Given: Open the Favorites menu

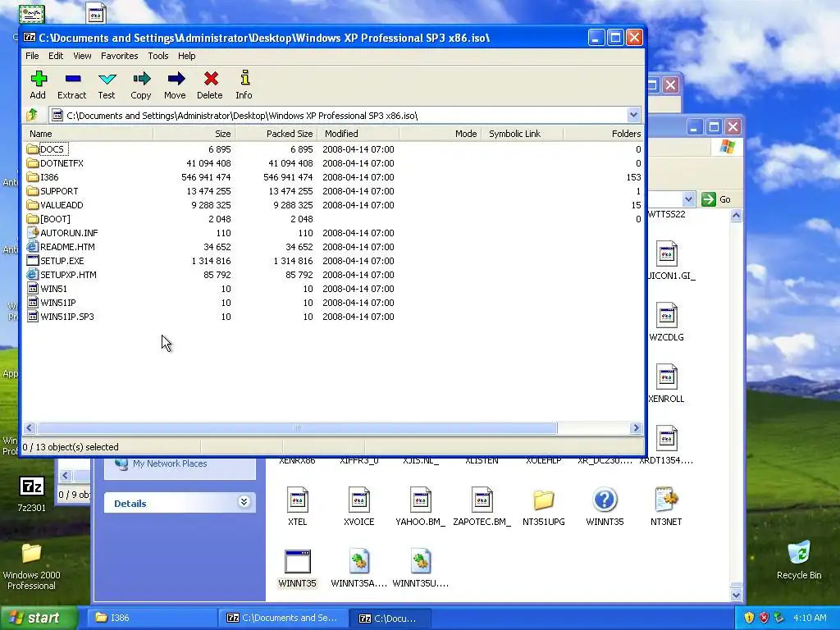Looking at the screenshot, I should pyautogui.click(x=120, y=56).
